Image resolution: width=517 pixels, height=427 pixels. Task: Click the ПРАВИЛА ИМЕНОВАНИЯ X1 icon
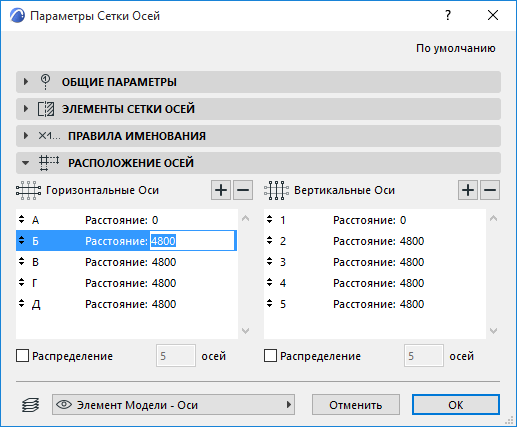[49, 136]
